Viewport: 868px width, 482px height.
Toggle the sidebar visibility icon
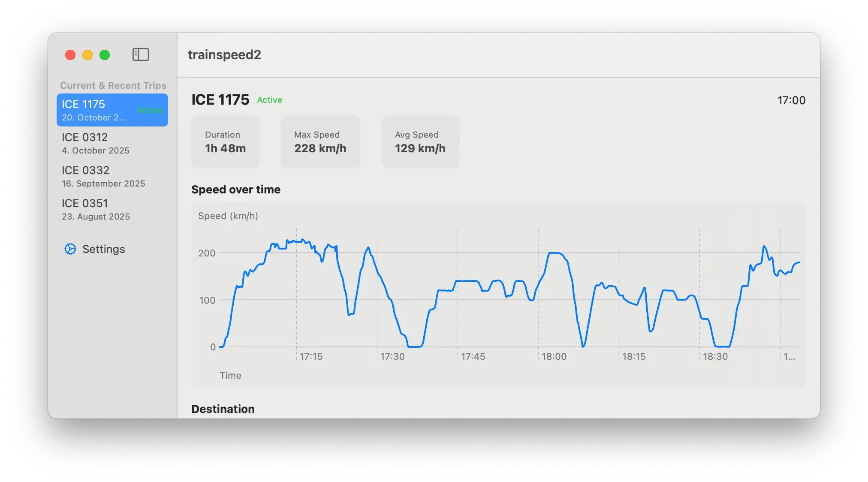(x=141, y=55)
